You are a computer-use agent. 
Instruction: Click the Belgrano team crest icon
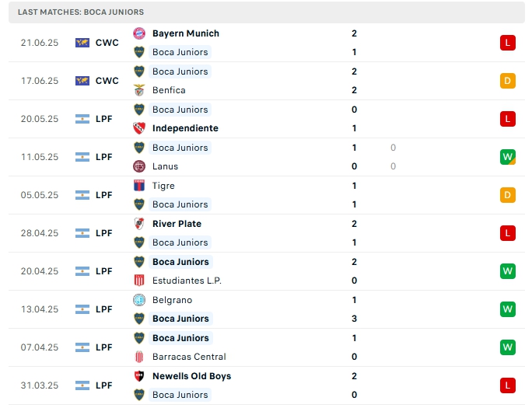(x=139, y=300)
